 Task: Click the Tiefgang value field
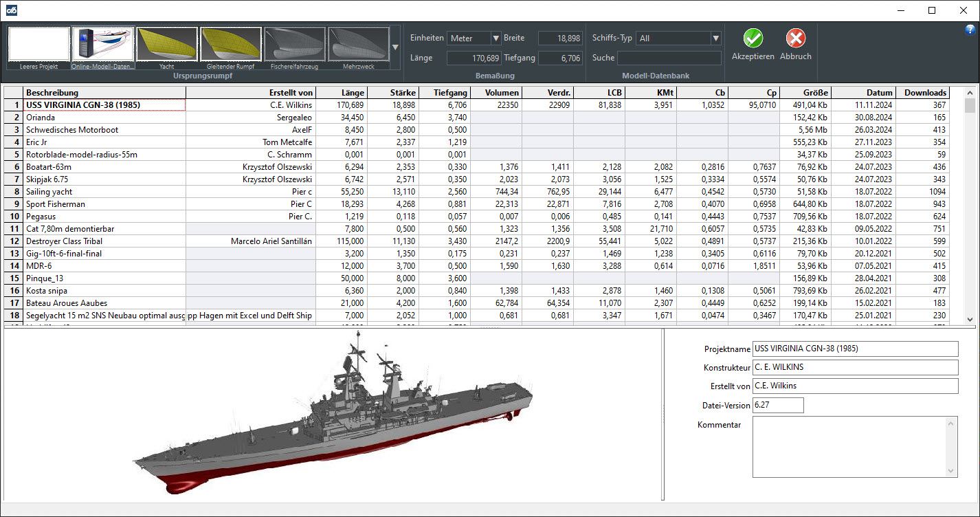[560, 58]
